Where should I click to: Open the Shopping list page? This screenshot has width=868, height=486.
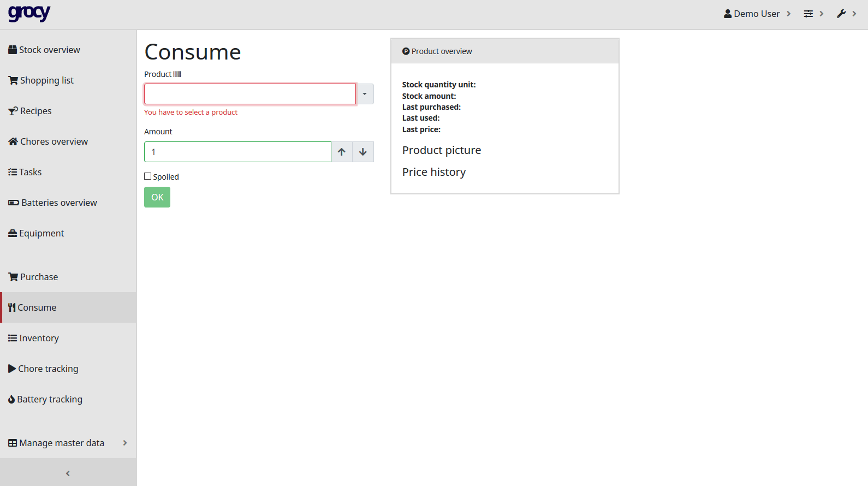[46, 80]
